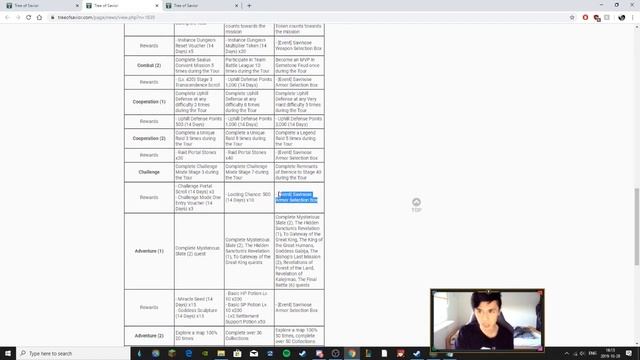
Task: Open the Chrome profile avatar
Action: tap(622, 18)
